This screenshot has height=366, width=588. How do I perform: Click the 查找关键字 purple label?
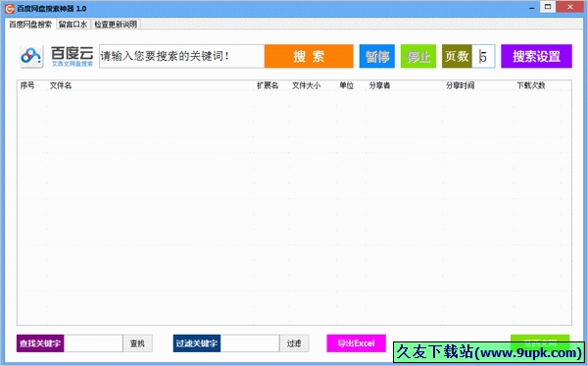(x=40, y=343)
